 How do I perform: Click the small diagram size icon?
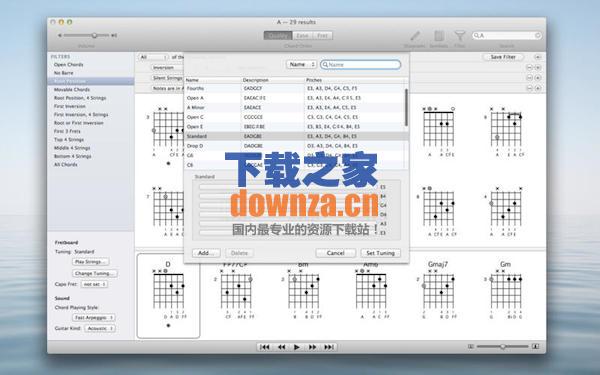[x=471, y=346]
